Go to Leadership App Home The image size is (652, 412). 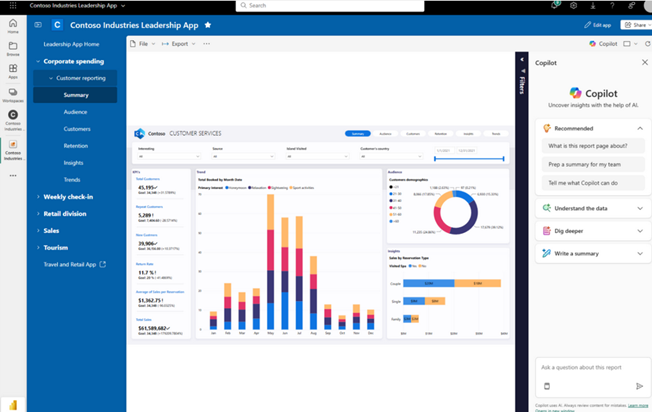click(71, 44)
